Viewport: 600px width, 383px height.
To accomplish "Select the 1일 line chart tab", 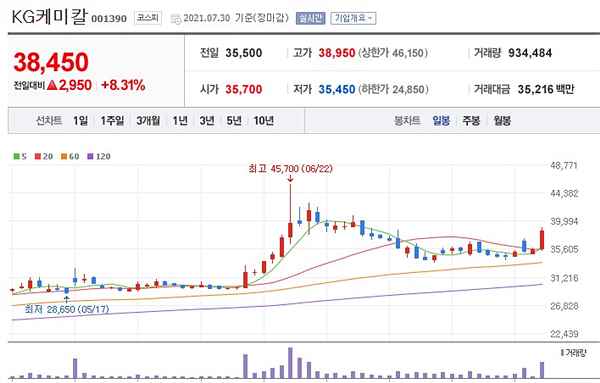I will click(x=80, y=121).
